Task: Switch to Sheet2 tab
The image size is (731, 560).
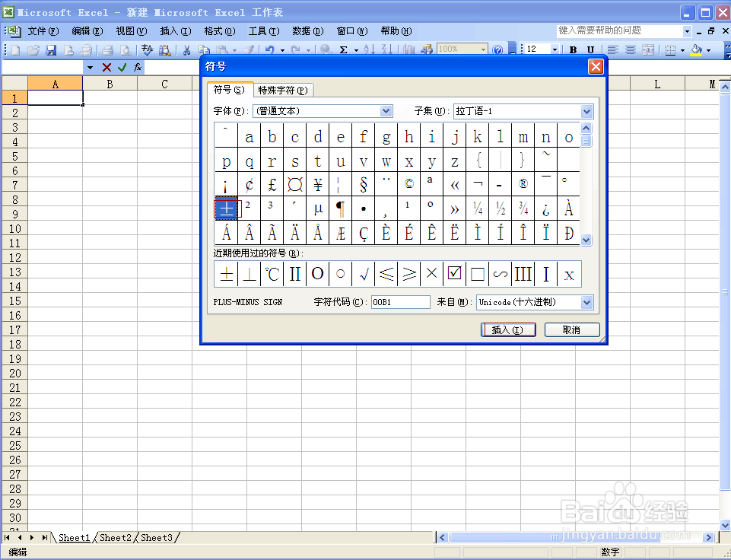Action: (x=116, y=538)
